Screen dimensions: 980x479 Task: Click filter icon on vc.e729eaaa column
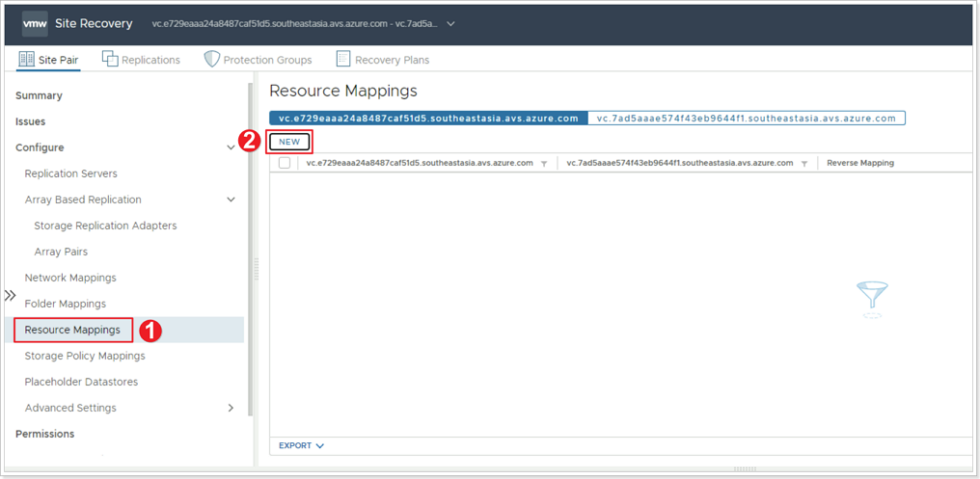544,164
